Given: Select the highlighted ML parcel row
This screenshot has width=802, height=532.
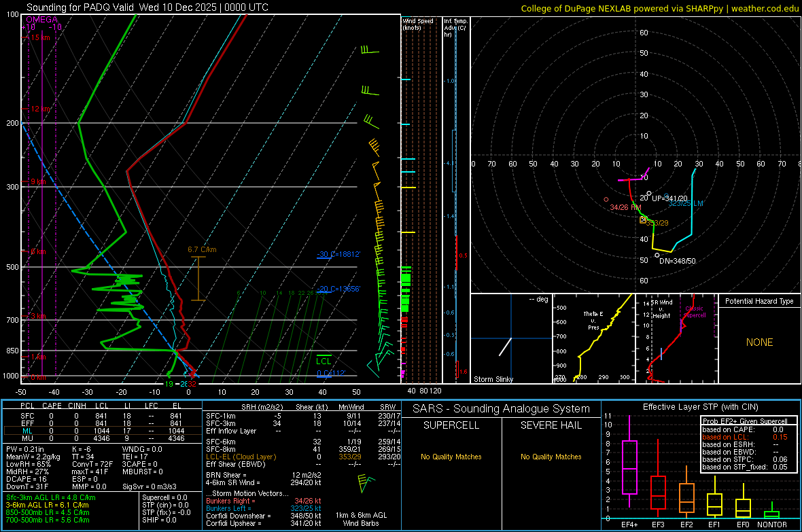Looking at the screenshot, I should click(x=102, y=431).
